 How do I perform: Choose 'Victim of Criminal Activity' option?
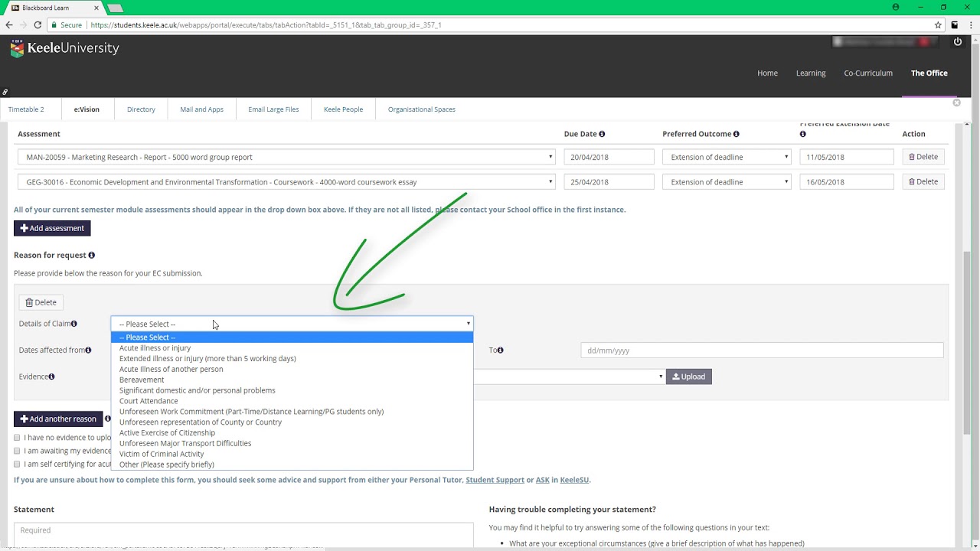coord(292,454)
